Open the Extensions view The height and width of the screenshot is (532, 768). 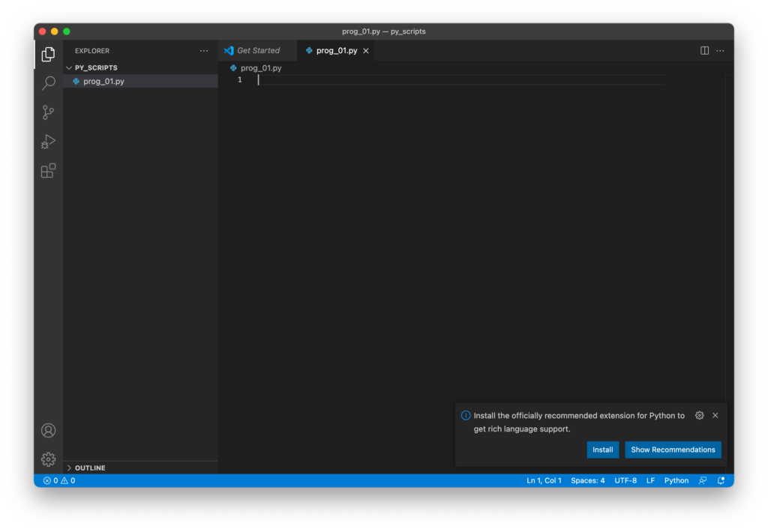(x=48, y=171)
